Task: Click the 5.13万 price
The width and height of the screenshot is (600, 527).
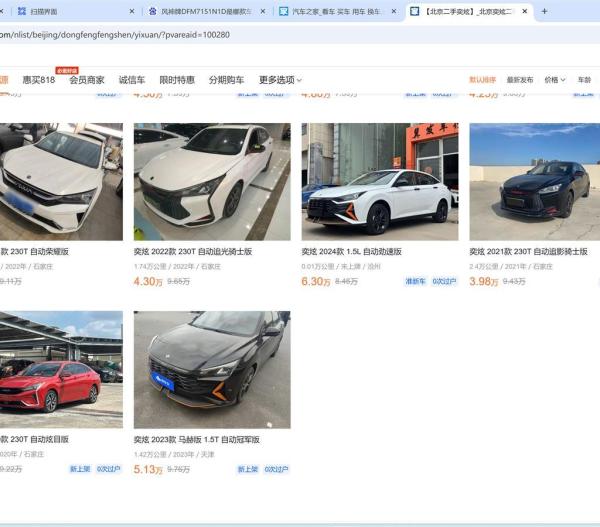Action: 148,469
